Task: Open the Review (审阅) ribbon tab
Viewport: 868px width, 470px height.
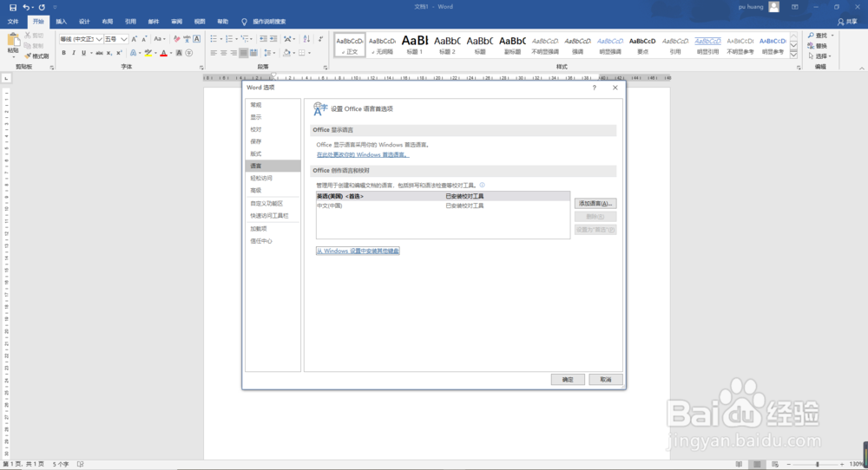Action: [x=176, y=22]
